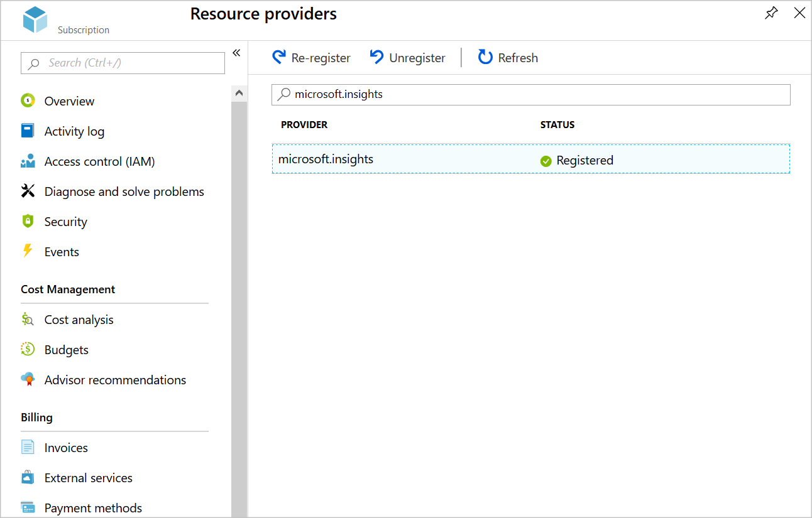Open Overview menu item

[69, 101]
